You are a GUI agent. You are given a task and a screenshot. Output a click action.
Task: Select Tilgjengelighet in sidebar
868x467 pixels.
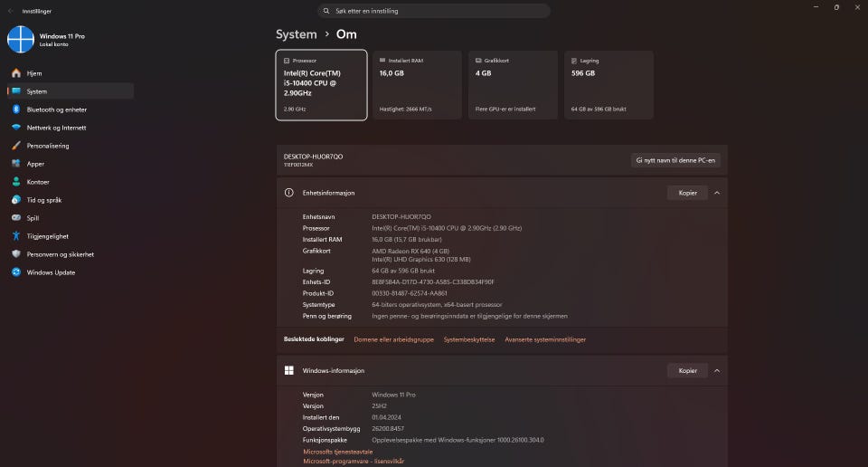71,236
